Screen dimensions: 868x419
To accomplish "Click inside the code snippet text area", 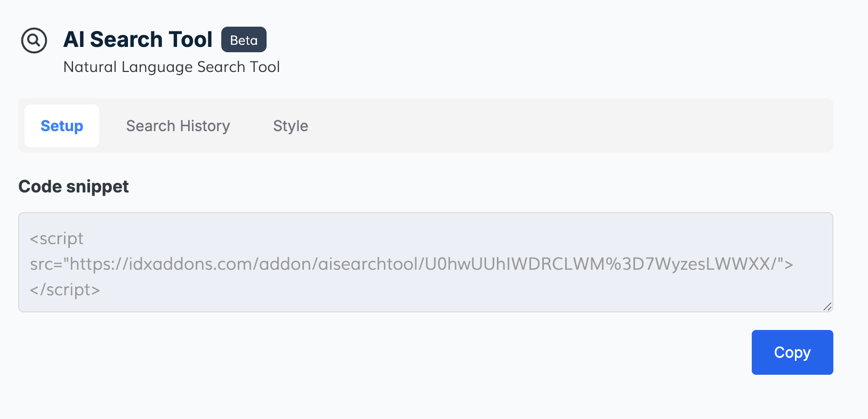I will 425,262.
